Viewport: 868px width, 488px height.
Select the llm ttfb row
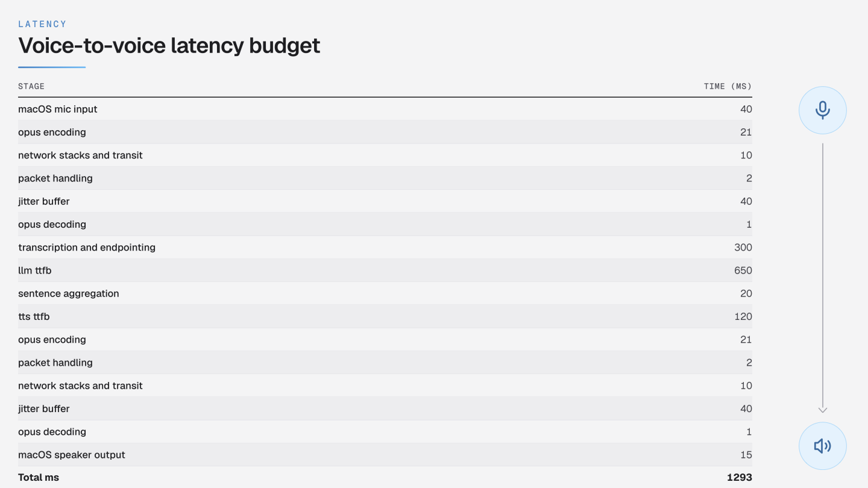385,271
